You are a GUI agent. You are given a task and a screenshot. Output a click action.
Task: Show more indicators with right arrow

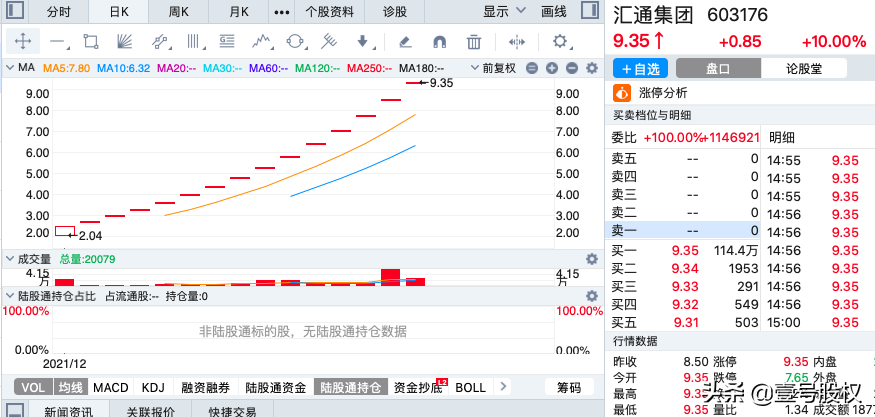coord(502,387)
